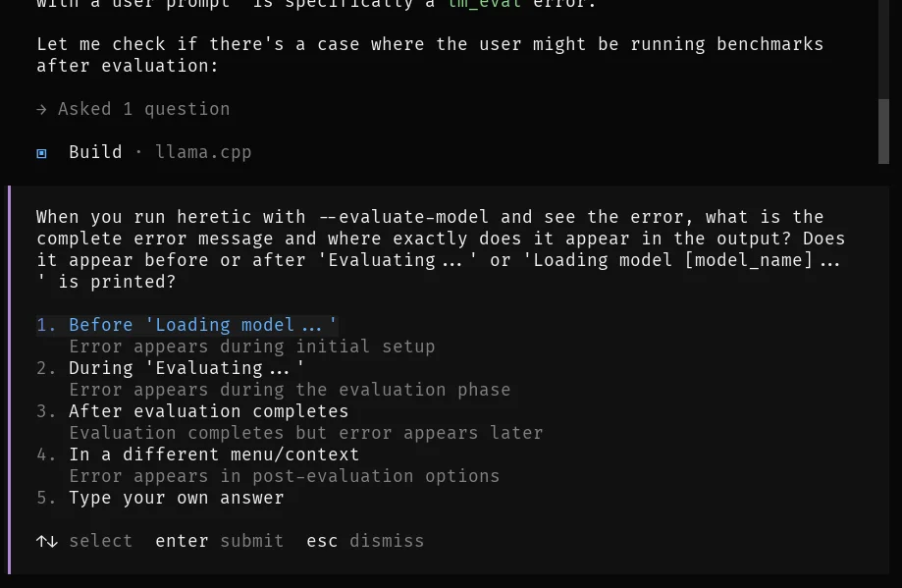The width and height of the screenshot is (902, 588).
Task: Select 'In a different menu/context' option
Action: click(x=214, y=454)
